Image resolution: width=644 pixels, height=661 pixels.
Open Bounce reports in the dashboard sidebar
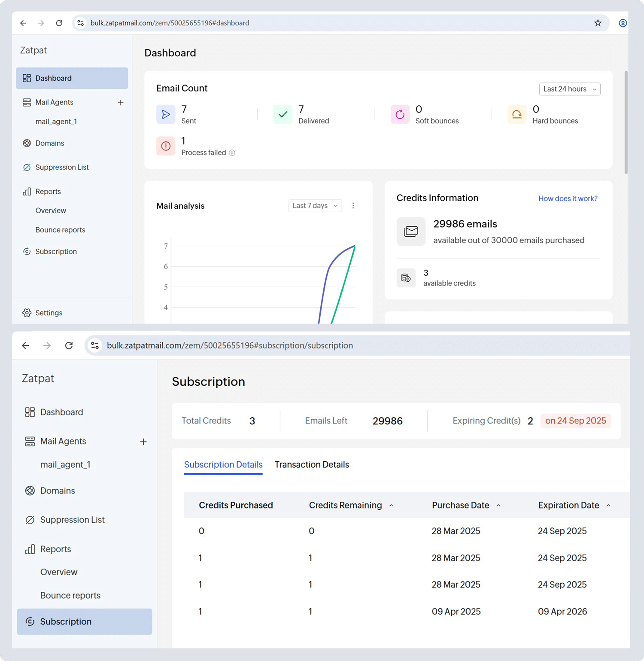click(60, 230)
